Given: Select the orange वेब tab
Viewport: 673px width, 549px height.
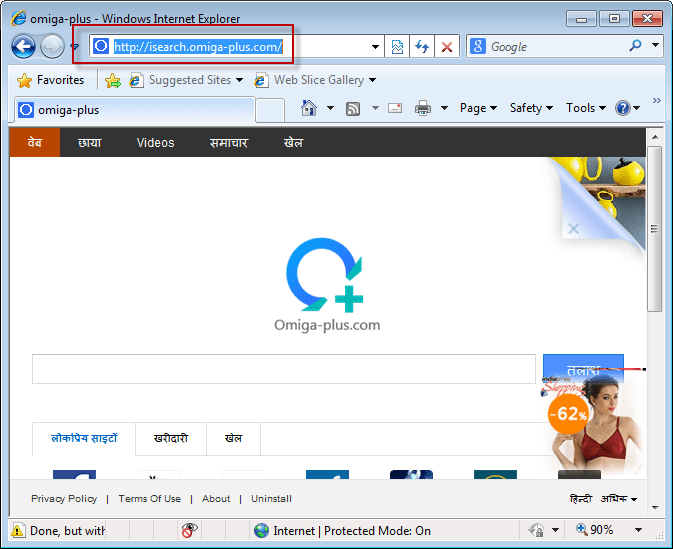Looking at the screenshot, I should 35,143.
